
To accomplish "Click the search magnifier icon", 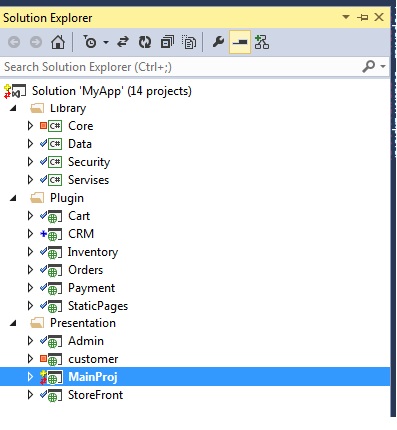I will point(368,66).
